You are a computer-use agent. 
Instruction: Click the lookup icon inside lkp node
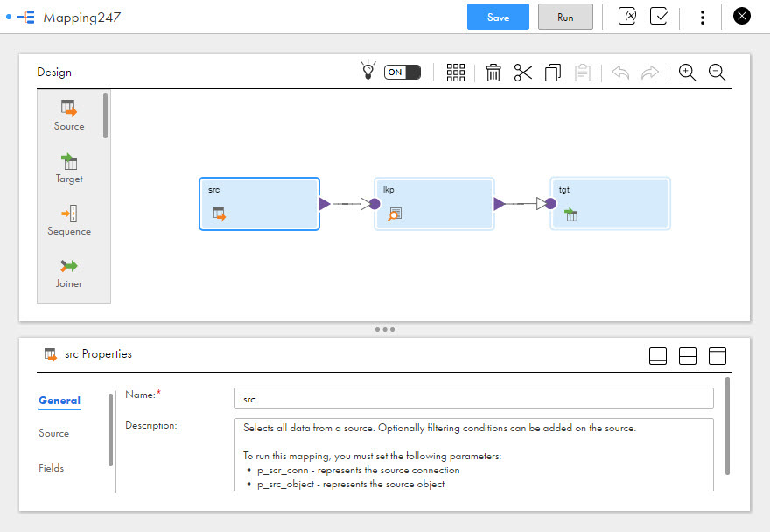point(395,213)
